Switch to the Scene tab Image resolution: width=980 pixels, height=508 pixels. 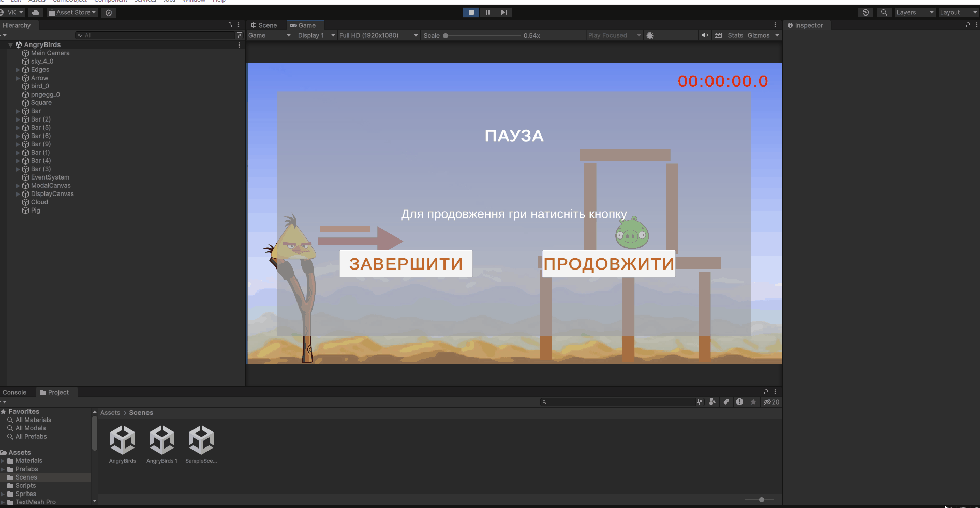pyautogui.click(x=264, y=25)
